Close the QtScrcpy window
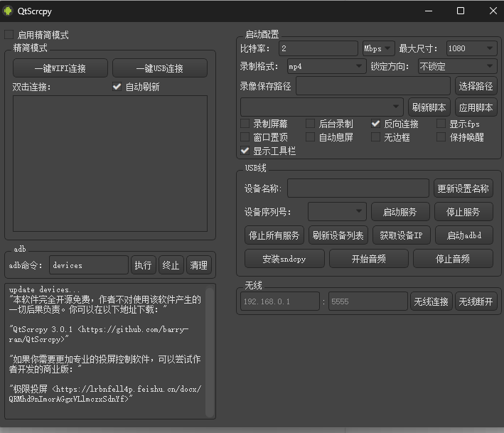 click(x=493, y=11)
